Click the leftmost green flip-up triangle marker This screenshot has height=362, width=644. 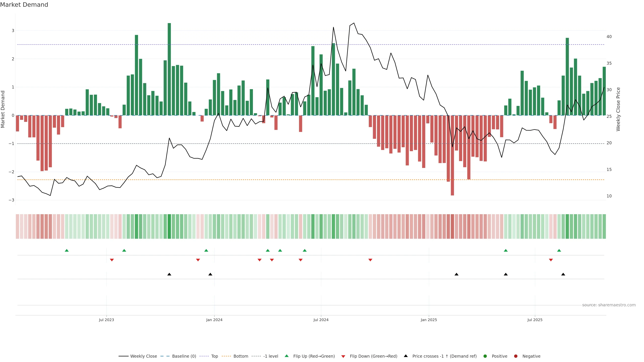coord(67,250)
